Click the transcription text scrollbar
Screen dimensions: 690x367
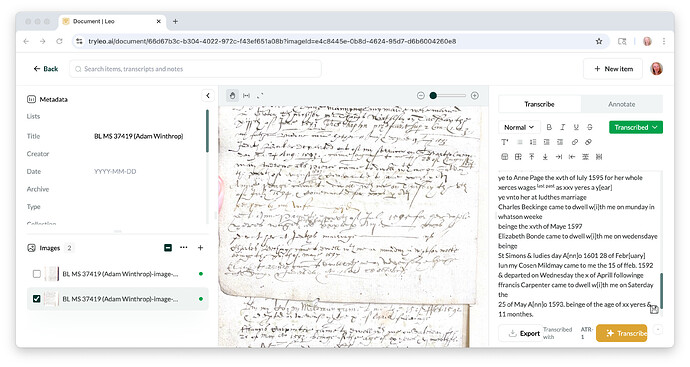tap(661, 291)
